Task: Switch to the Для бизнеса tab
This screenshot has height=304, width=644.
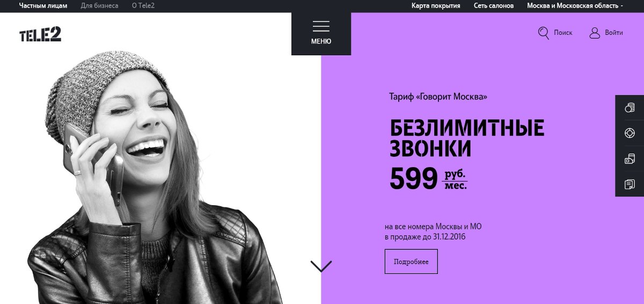Action: click(100, 6)
